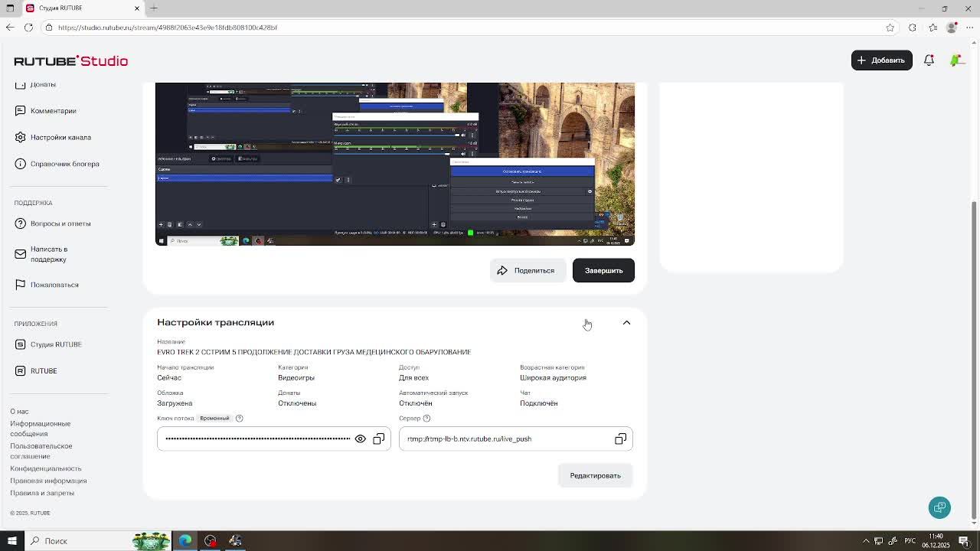Screen dimensions: 980x551
Task: Click the RUTUBE app icon in sidebar
Action: (x=21, y=371)
